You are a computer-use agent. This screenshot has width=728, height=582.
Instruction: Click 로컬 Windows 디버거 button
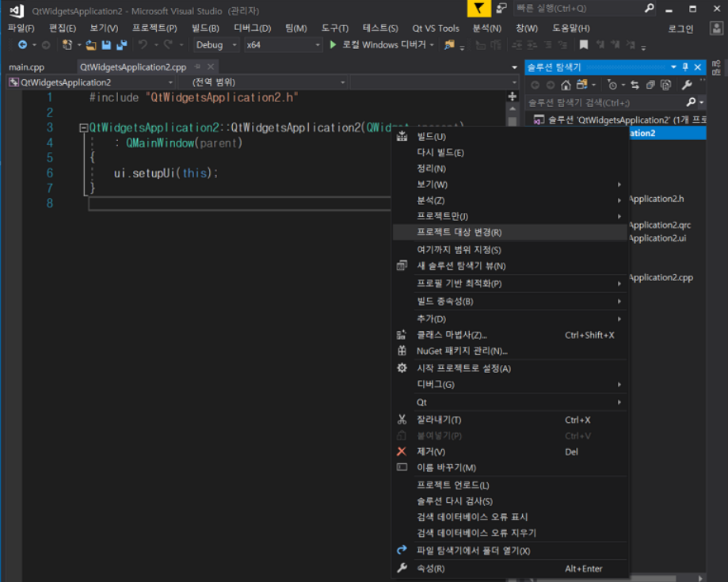378,45
